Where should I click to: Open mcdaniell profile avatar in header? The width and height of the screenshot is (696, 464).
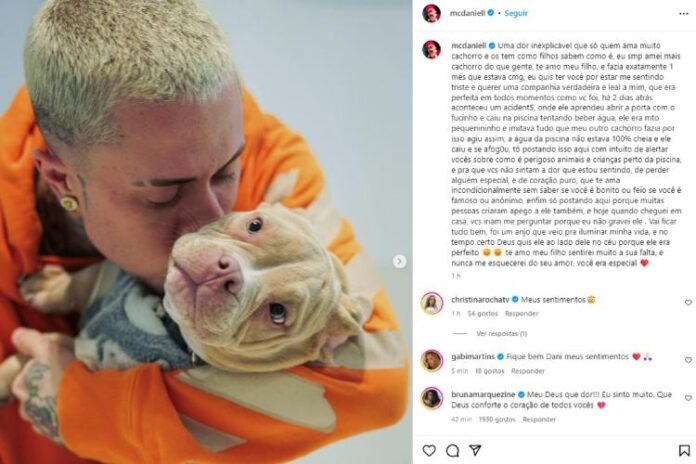pyautogui.click(x=431, y=13)
